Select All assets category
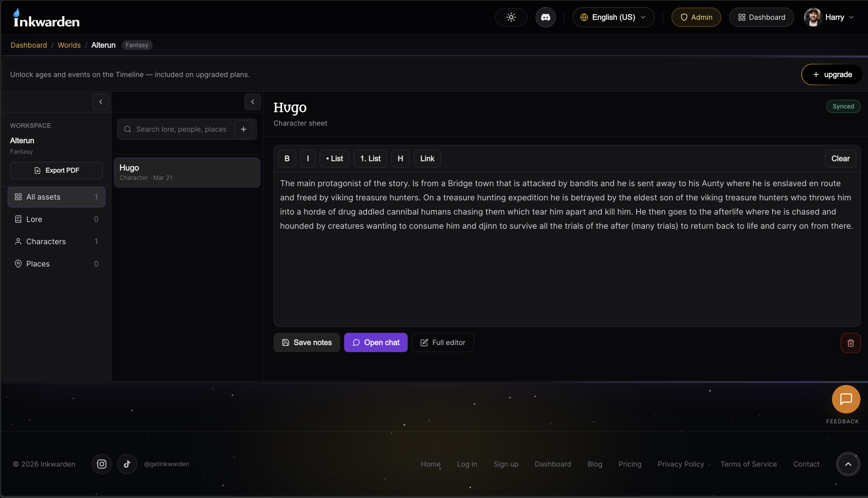Screen dimensions: 868x498 tap(56, 197)
